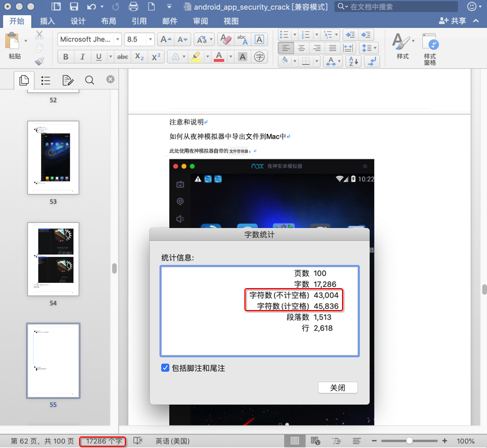This screenshot has width=487, height=448.
Task: Open paste options dropdown arrow
Action: [26, 40]
